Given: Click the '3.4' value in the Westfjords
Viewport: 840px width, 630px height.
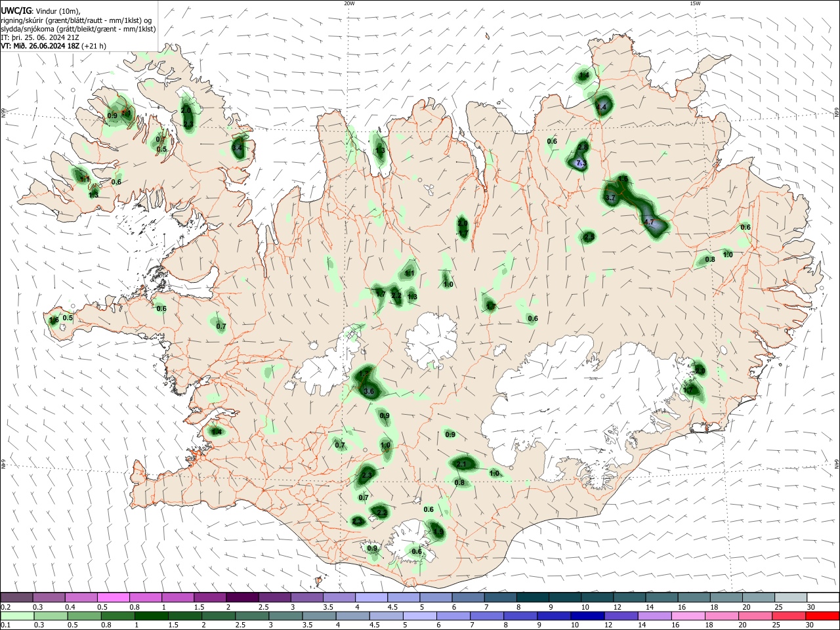Looking at the screenshot, I should 238,148.
